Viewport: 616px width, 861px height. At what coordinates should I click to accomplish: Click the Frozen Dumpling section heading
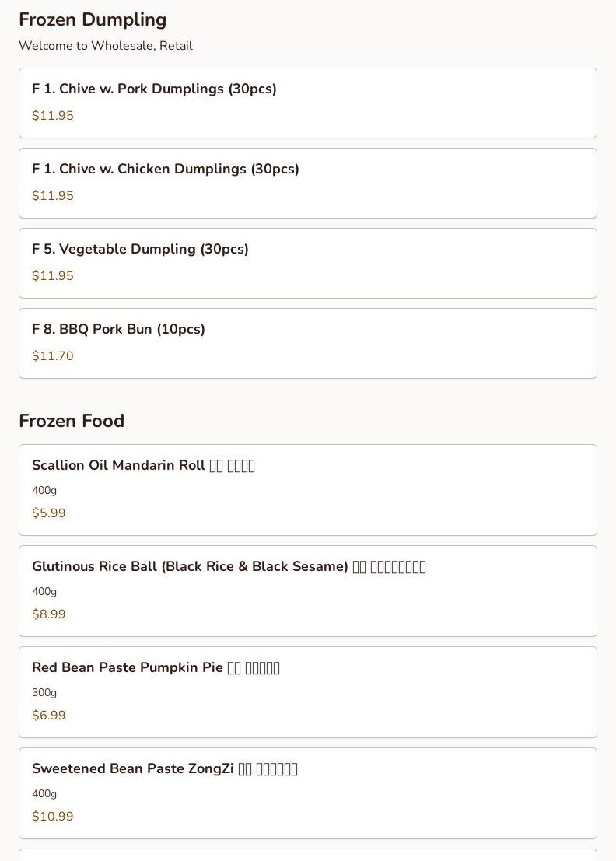tap(93, 19)
